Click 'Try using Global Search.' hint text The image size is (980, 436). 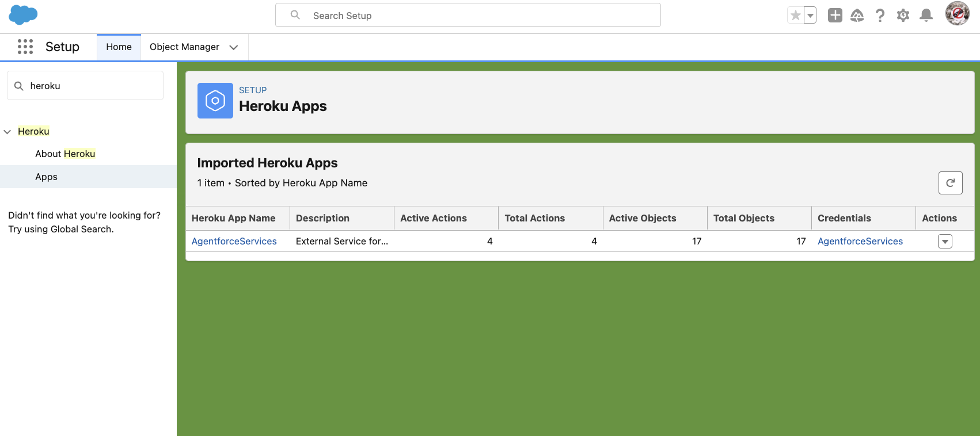[x=61, y=229]
